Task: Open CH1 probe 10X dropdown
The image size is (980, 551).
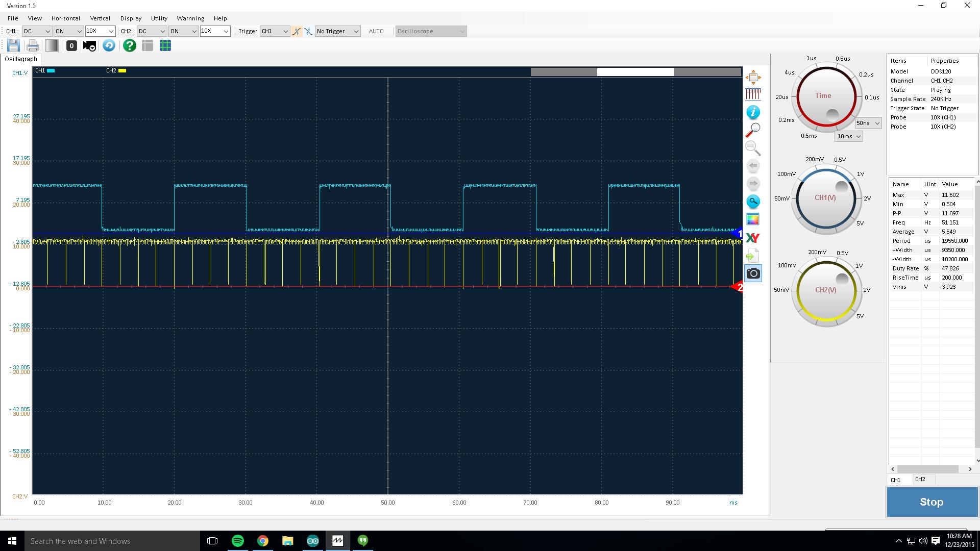Action: click(x=100, y=31)
